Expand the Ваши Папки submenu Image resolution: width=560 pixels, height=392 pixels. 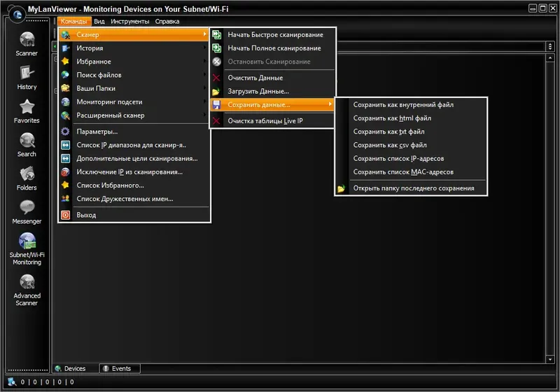pyautogui.click(x=134, y=88)
